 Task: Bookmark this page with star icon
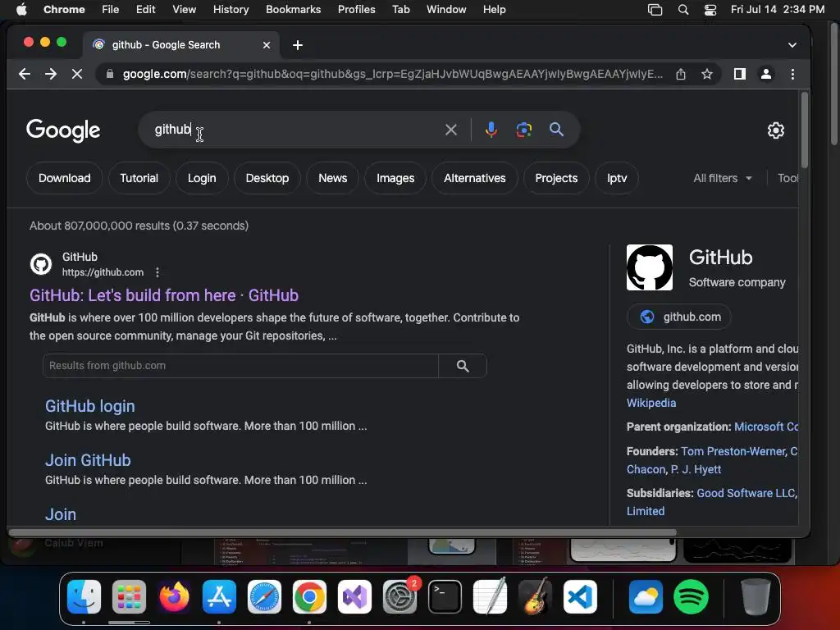click(707, 74)
